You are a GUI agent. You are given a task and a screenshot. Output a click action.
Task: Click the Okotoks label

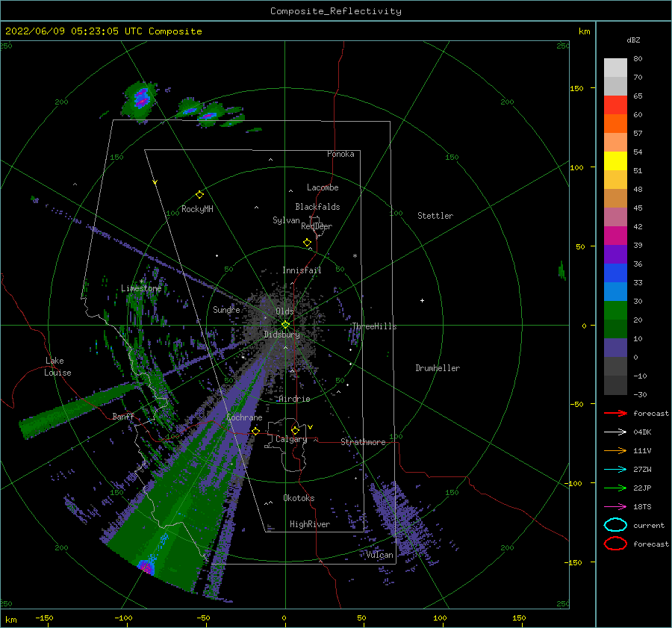299,497
